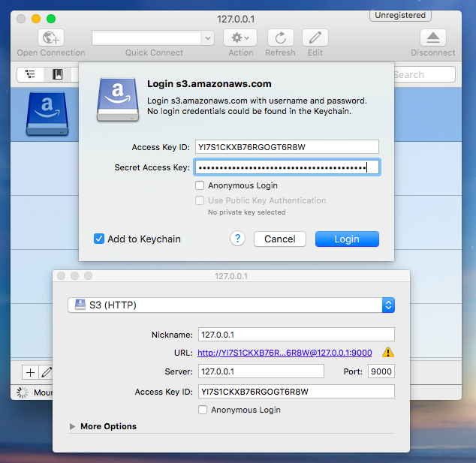The image size is (476, 463).
Task: Open the bookmark URL link
Action: click(x=285, y=353)
